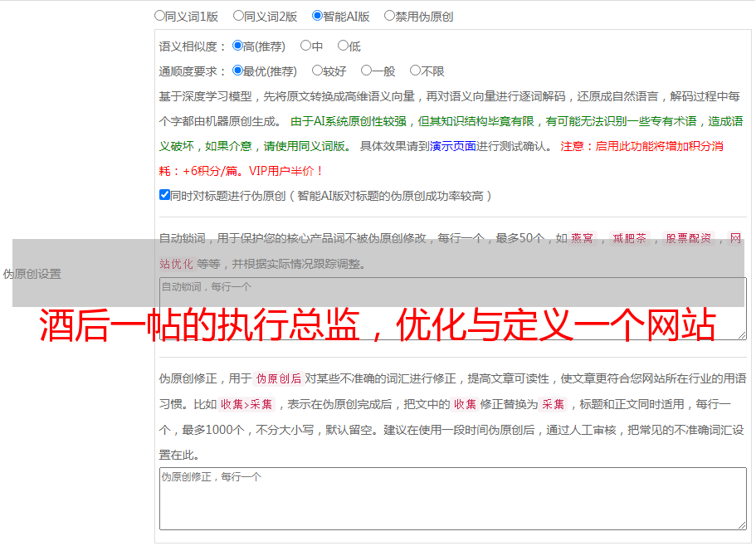The width and height of the screenshot is (756, 546).
Task: Set 语义相似度 to 低
Action: pos(343,46)
